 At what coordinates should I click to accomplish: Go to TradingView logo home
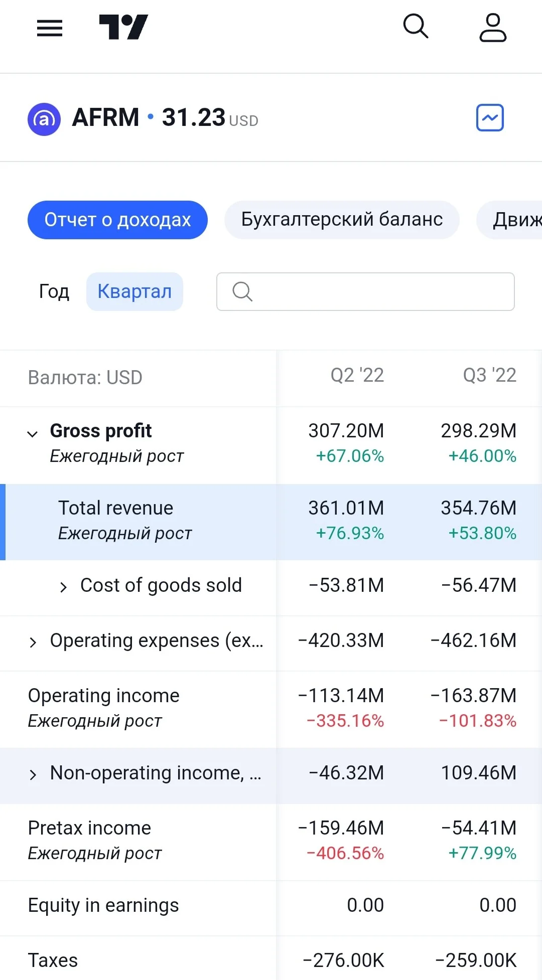pyautogui.click(x=123, y=27)
